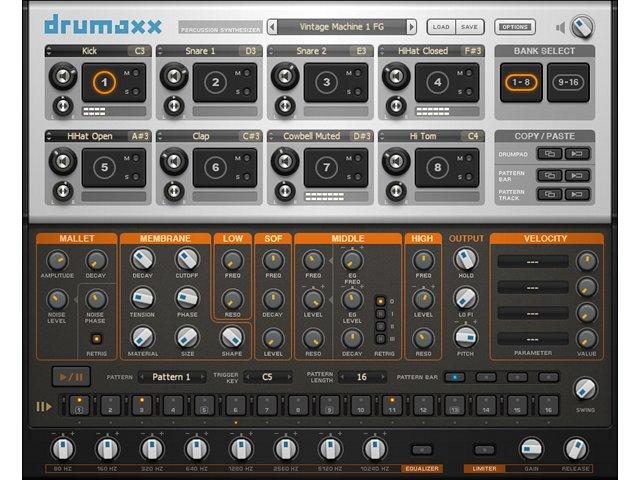Trigger drum pad 7 Cowbell Muted
This screenshot has width=640, height=480.
click(x=326, y=167)
